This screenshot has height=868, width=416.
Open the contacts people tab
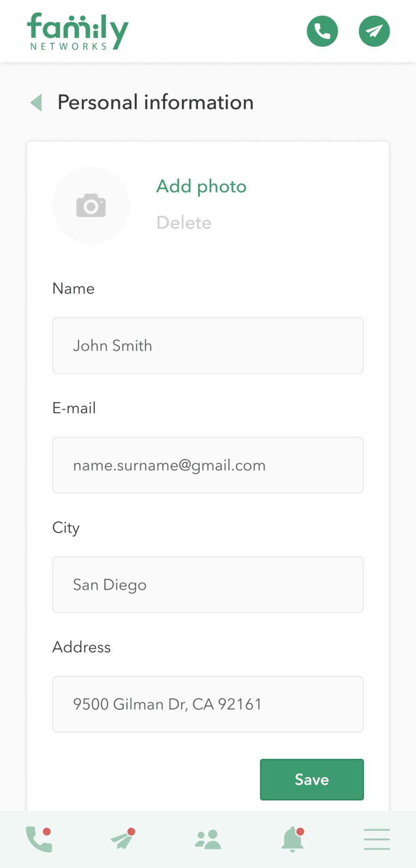pyautogui.click(x=208, y=839)
